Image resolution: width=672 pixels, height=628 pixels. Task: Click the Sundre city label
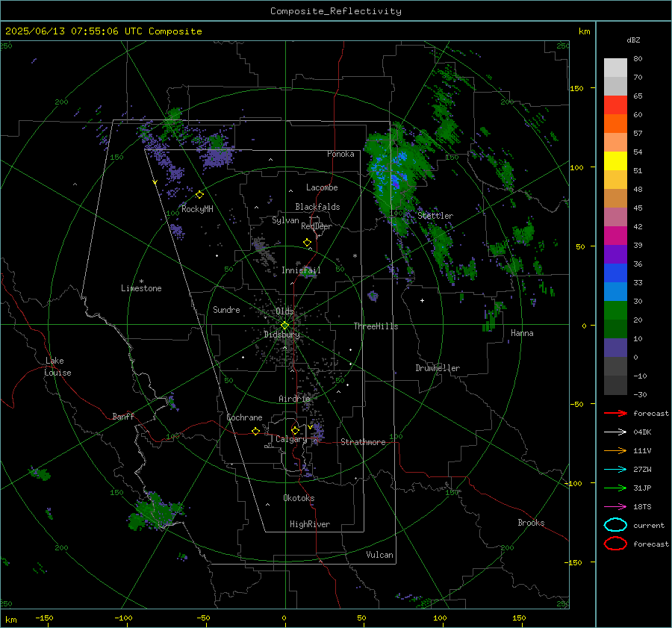(226, 309)
